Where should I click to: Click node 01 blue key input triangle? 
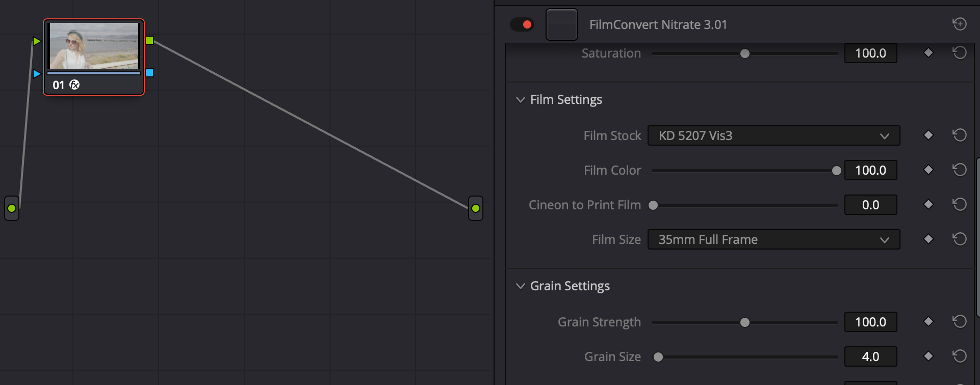[37, 74]
